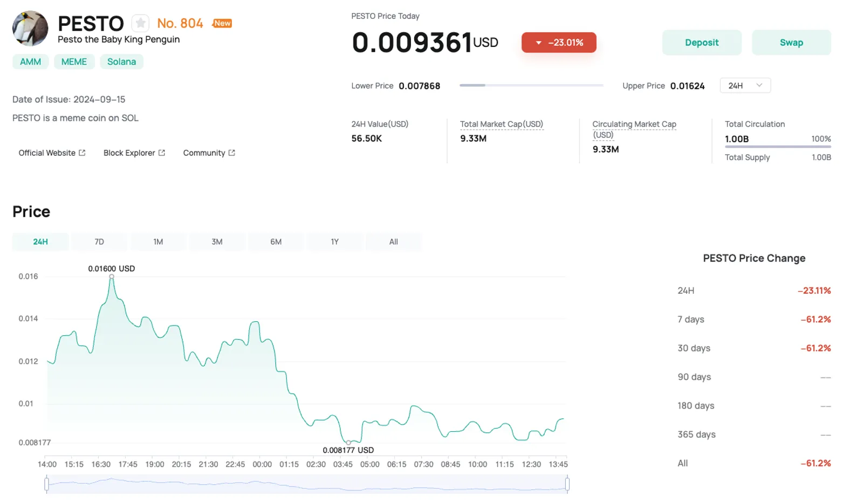863x504 pixels.
Task: Click the 180 days row label
Action: click(696, 406)
